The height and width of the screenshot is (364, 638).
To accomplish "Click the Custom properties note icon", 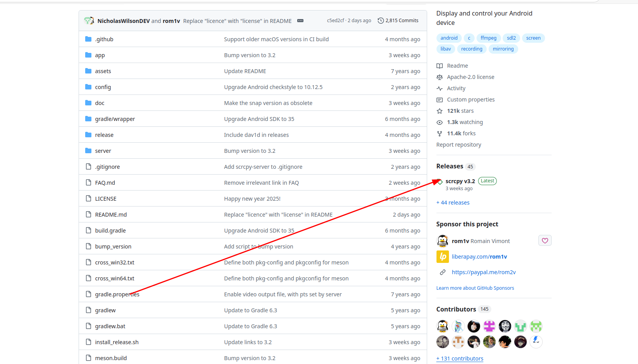I will click(440, 100).
